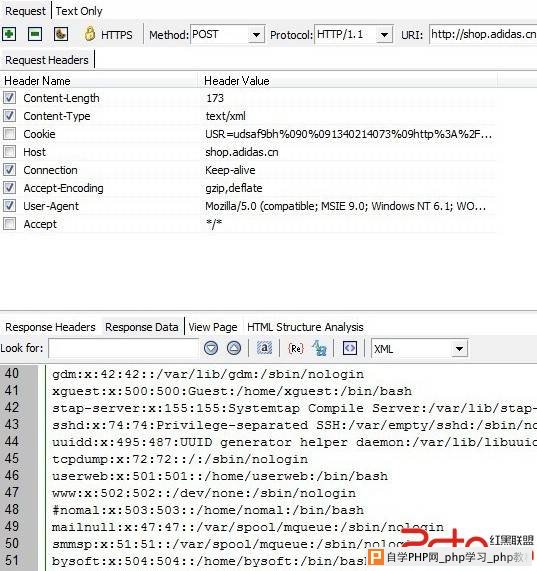The width and height of the screenshot is (537, 571).
Task: Open the XML format dropdown
Action: click(x=459, y=349)
